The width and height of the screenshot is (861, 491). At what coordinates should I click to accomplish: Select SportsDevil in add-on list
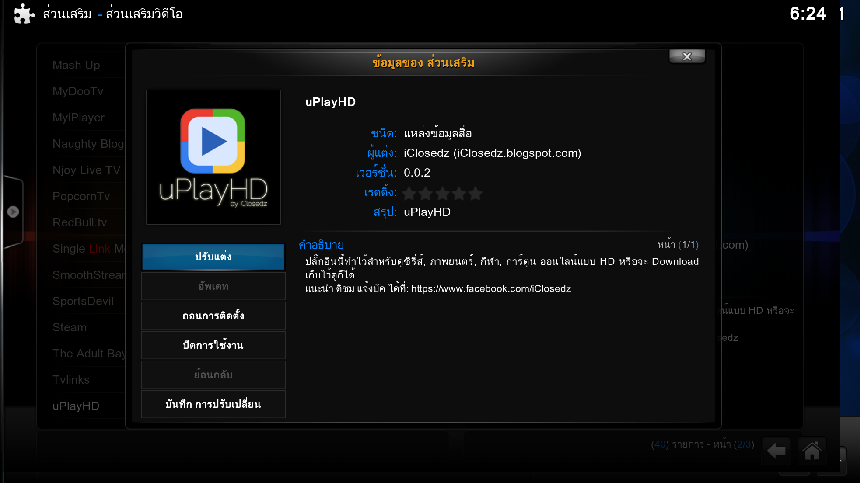(x=83, y=301)
